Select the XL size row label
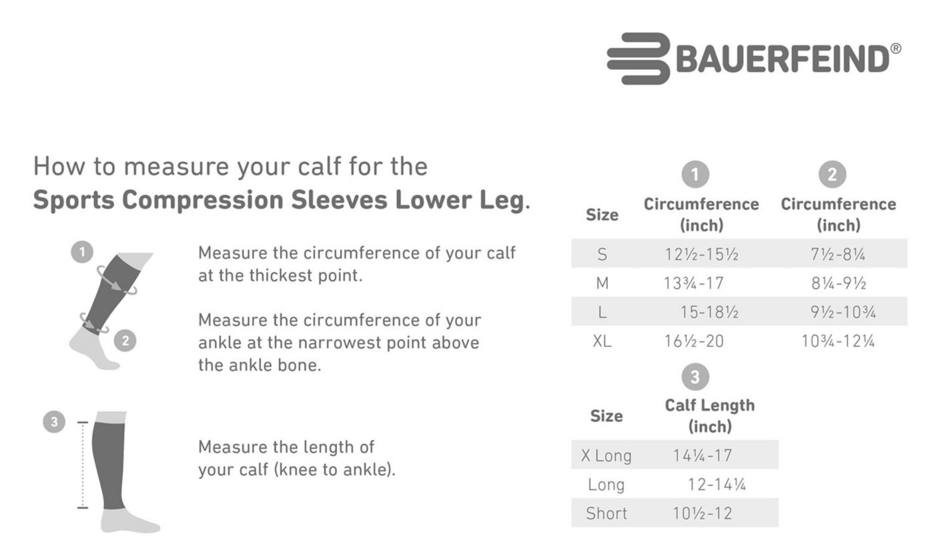934x560 pixels. (602, 341)
